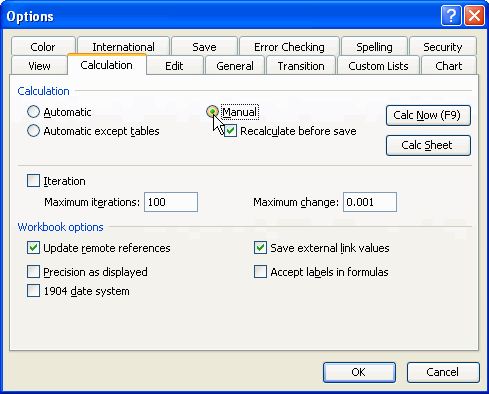Select the Manual calculation radio button
The width and height of the screenshot is (489, 394).
click(x=212, y=112)
